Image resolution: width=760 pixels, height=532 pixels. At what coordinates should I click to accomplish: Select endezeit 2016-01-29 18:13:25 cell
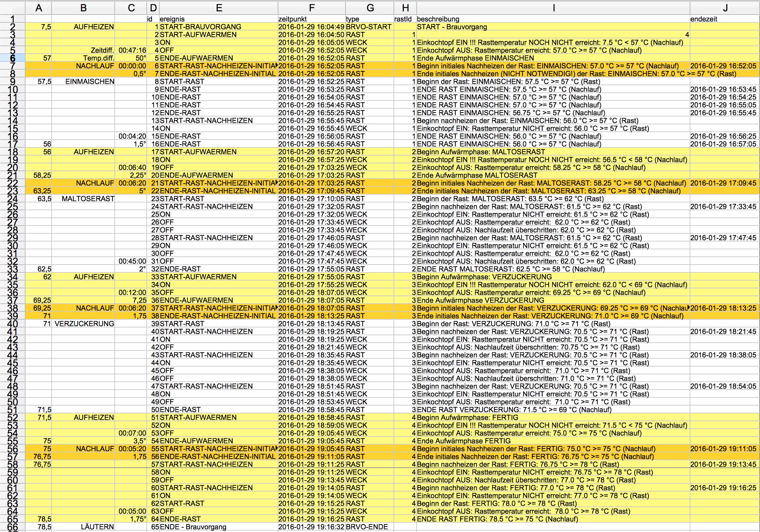(x=725, y=308)
